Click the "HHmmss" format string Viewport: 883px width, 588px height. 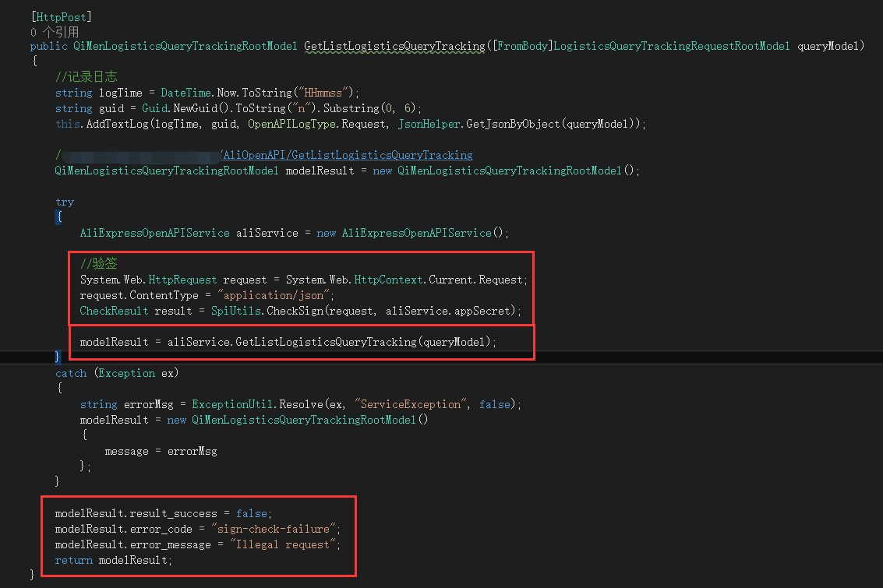pyautogui.click(x=323, y=92)
